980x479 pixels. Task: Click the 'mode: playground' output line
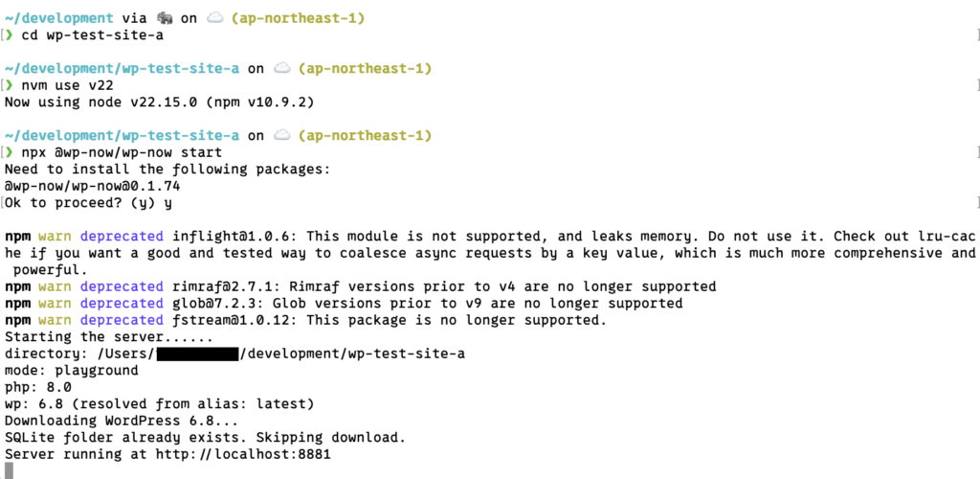coord(71,370)
